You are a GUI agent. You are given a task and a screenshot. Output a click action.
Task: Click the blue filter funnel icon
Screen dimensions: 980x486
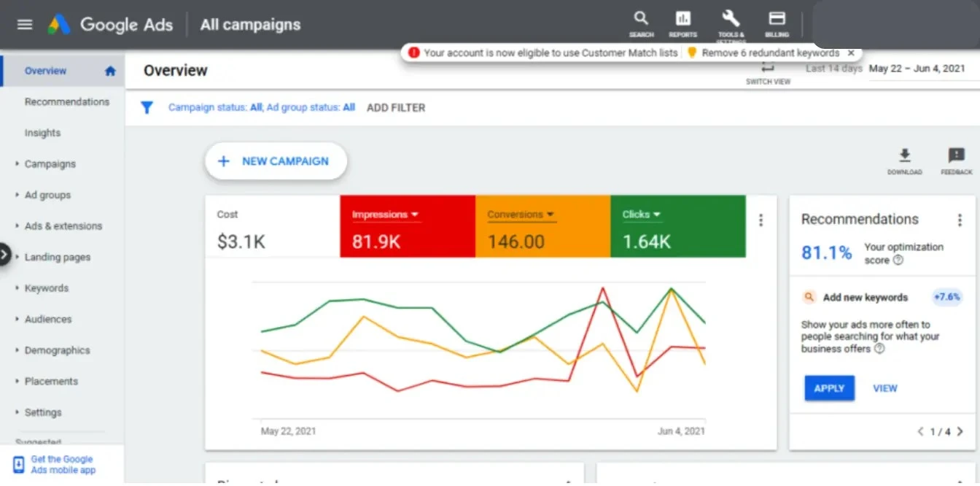pyautogui.click(x=147, y=107)
